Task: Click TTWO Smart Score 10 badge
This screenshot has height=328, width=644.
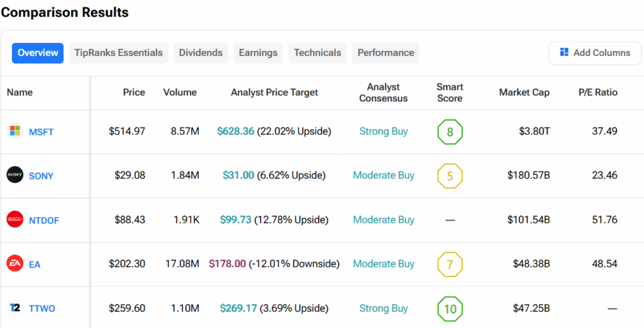Action: click(x=450, y=308)
